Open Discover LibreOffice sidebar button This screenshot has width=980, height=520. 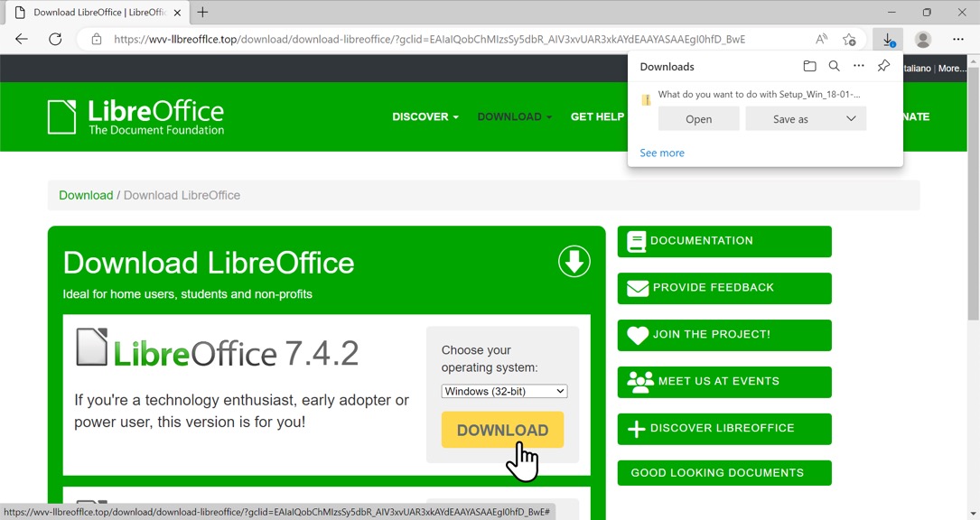[x=724, y=429]
